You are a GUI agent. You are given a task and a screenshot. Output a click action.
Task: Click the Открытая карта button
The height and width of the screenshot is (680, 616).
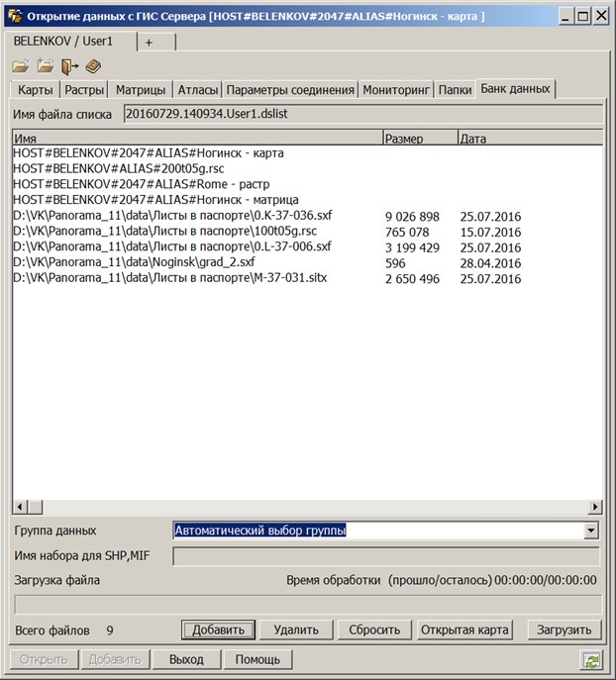464,630
